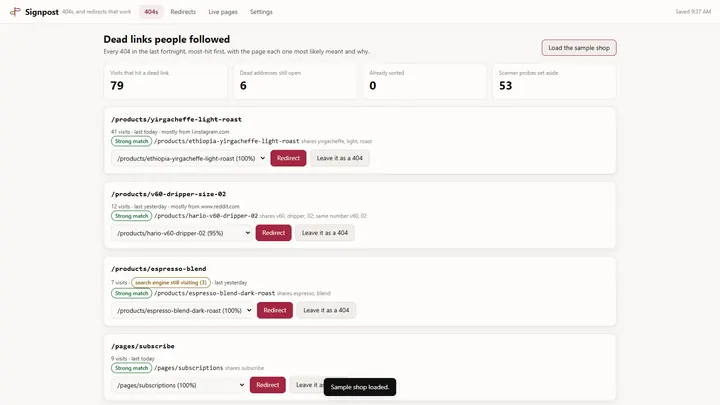Image resolution: width=720 pixels, height=405 pixels.
Task: Go to the Live pages tab
Action: click(223, 12)
